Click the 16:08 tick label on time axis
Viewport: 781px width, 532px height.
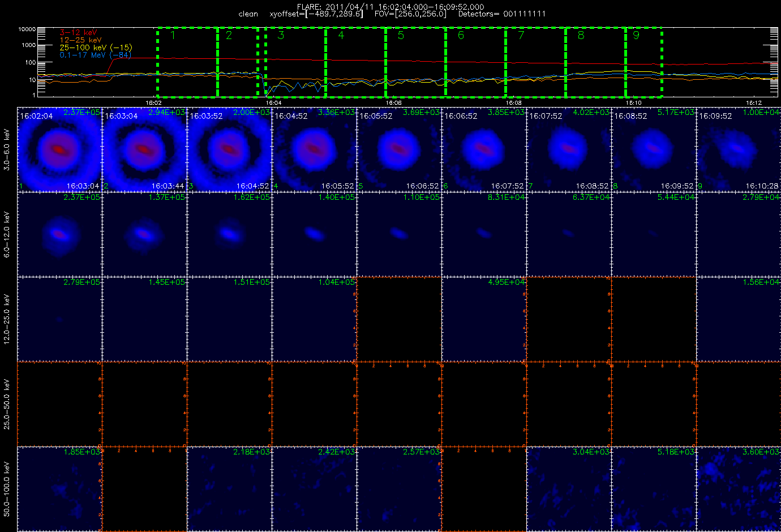[x=514, y=102]
